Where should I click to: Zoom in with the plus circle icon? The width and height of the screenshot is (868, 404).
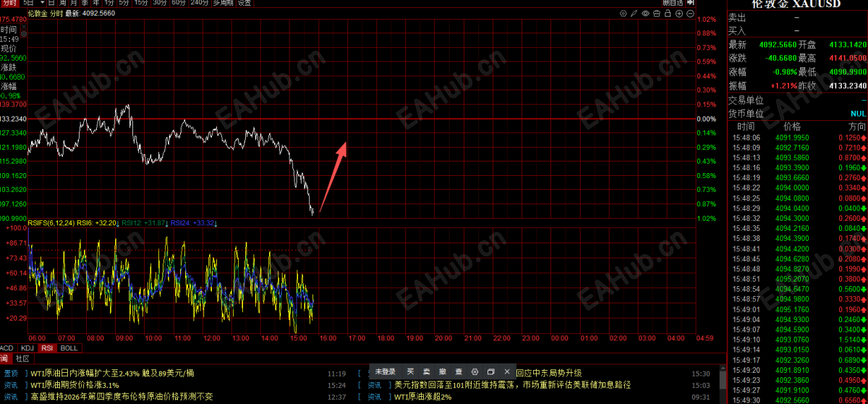(679, 14)
